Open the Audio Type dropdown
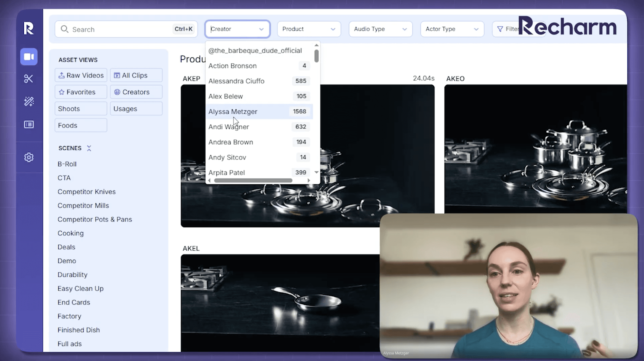Screen dimensions: 644x361 click(x=380, y=29)
